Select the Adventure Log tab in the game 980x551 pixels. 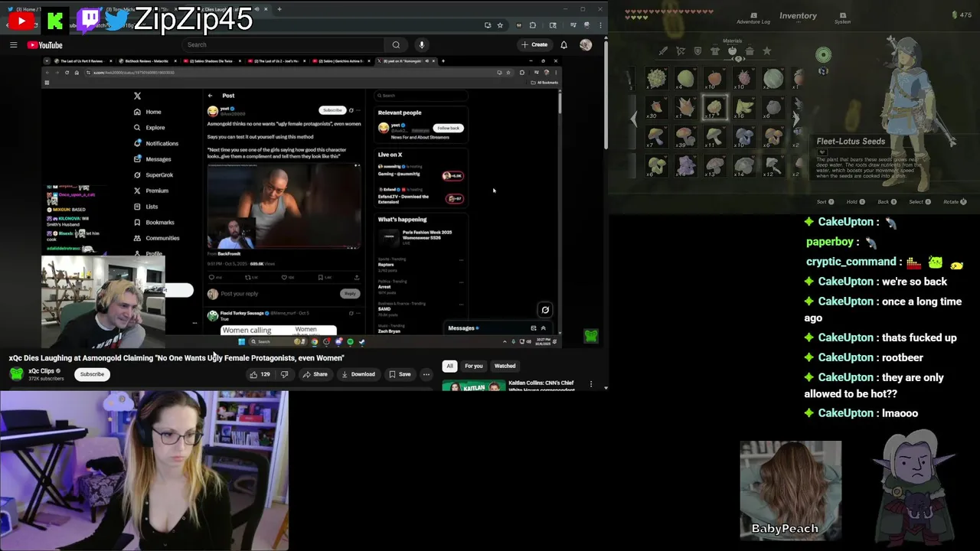[x=753, y=18]
